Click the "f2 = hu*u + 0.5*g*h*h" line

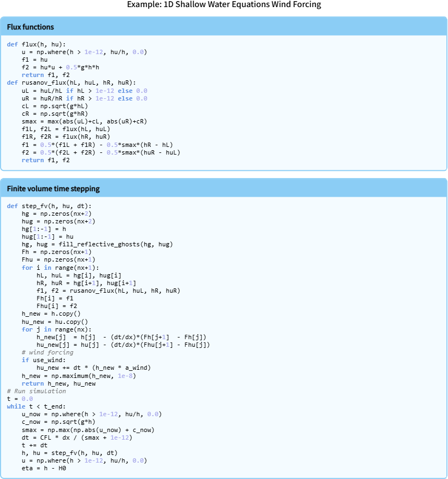(60, 67)
